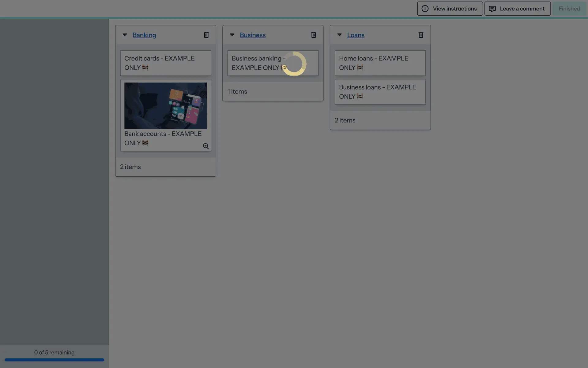Click the info icon in View instructions

pyautogui.click(x=425, y=9)
